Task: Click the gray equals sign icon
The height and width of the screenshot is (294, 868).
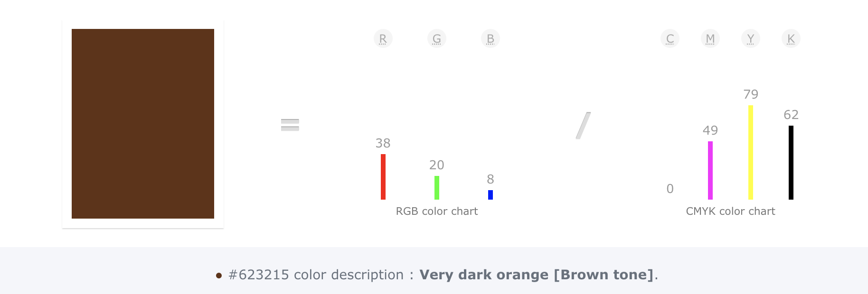Action: point(290,125)
